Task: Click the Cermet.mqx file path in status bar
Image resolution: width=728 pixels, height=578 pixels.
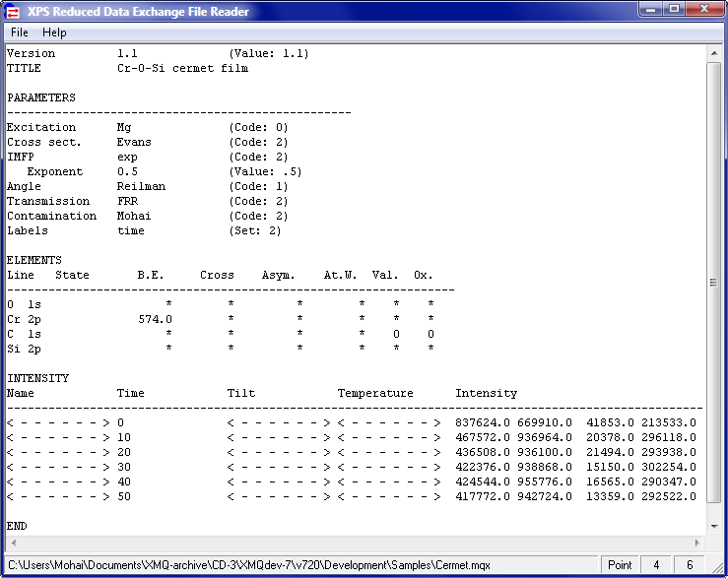Action: point(249,565)
